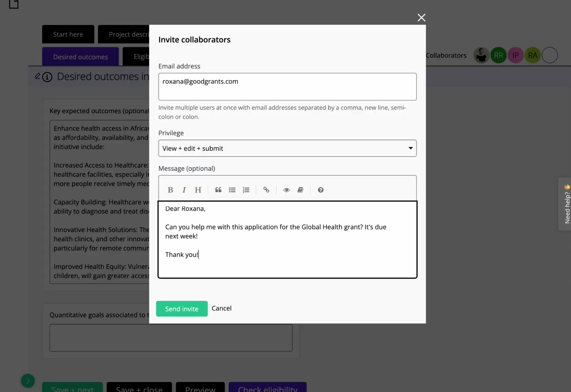Apply bold formatting in message editor
The image size is (571, 392).
tap(170, 190)
